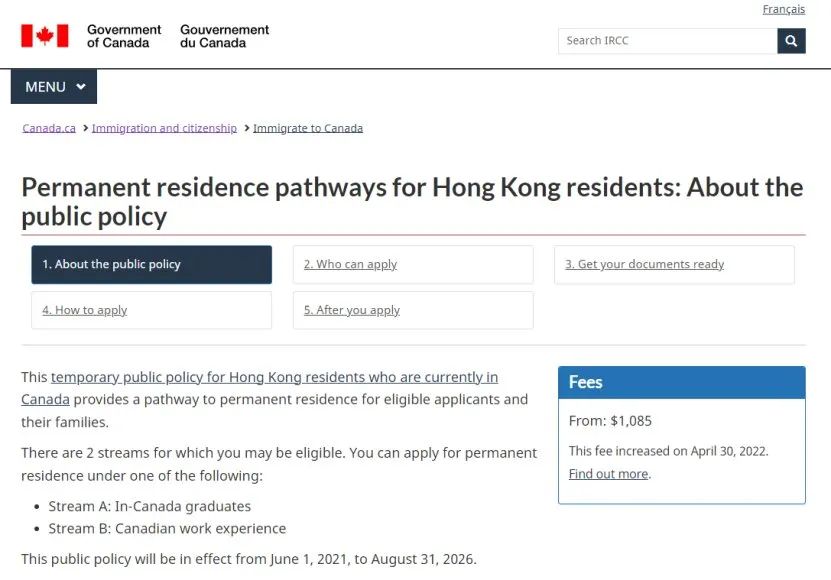The image size is (831, 580).
Task: Select the '1. About the public policy' tab
Action: pos(152,265)
